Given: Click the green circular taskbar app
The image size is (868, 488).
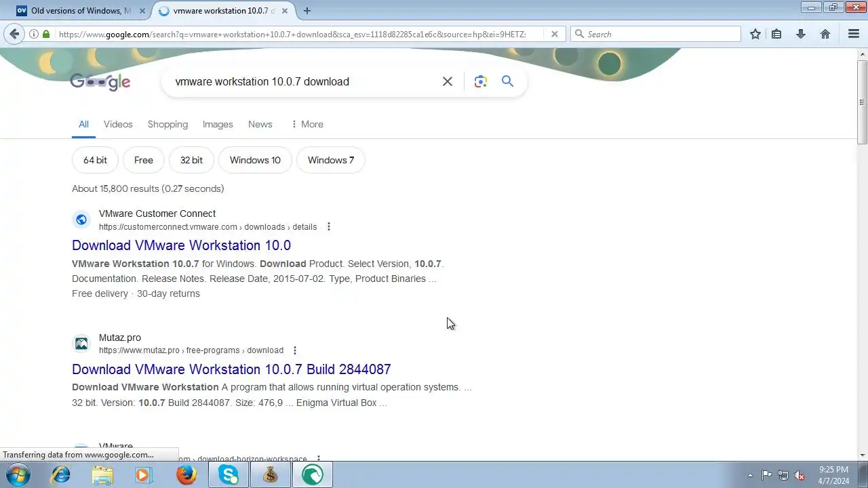Looking at the screenshot, I should pos(313,475).
